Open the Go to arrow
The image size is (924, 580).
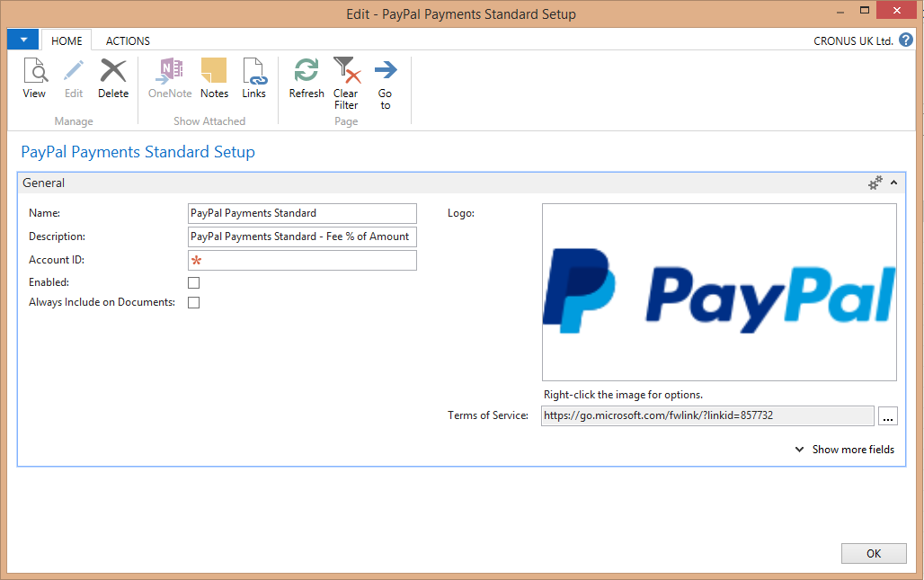[386, 83]
